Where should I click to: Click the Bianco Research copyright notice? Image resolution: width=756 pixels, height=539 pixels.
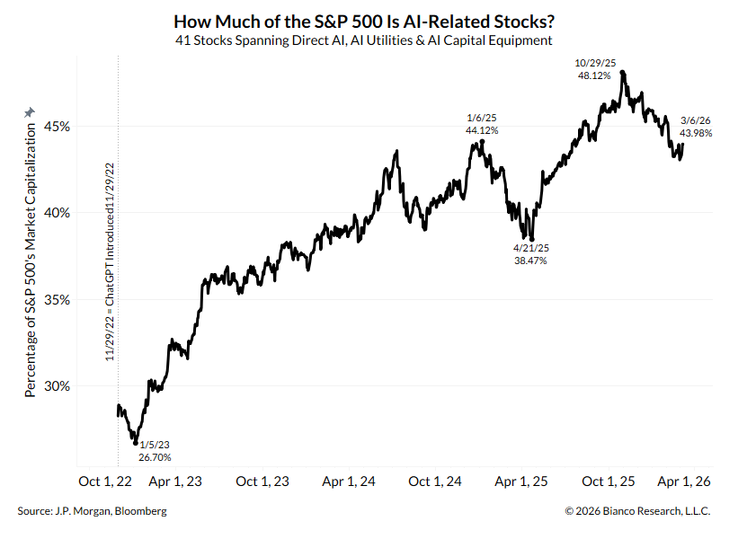point(636,511)
